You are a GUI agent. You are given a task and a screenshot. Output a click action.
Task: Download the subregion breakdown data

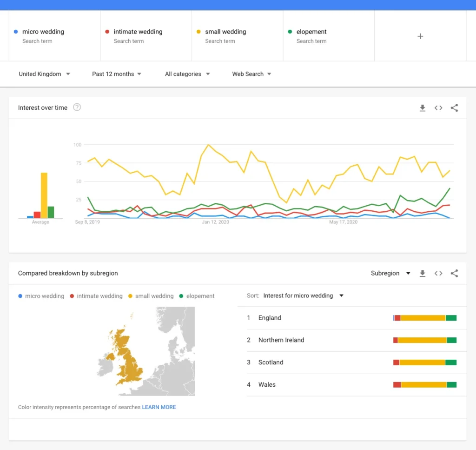click(422, 274)
